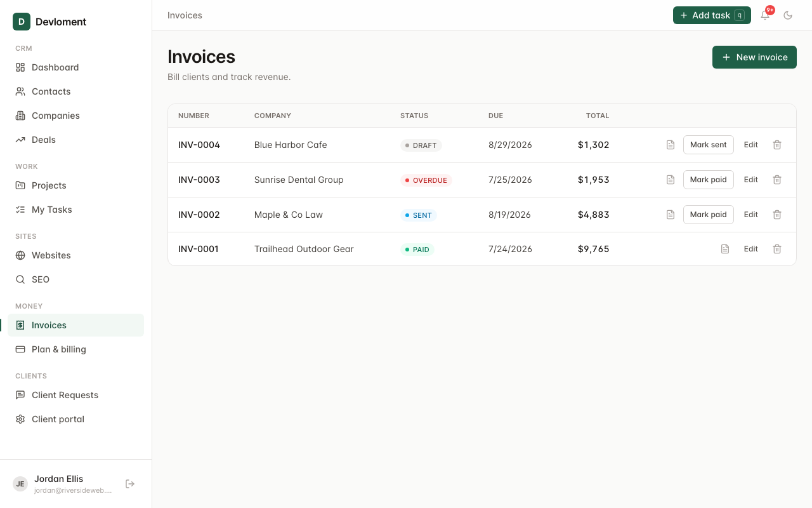
Task: Delete invoice INV-0002 with trash icon
Action: point(777,215)
